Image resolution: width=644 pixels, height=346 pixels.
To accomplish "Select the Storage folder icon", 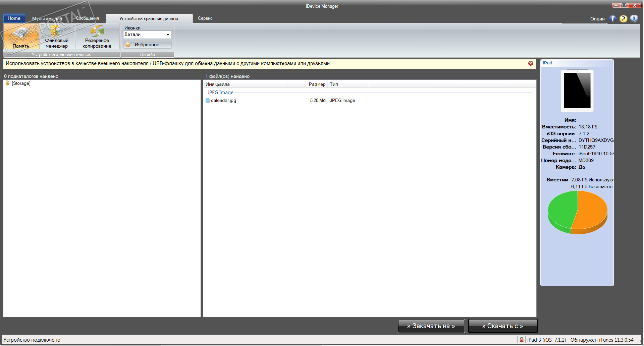I will tap(7, 83).
